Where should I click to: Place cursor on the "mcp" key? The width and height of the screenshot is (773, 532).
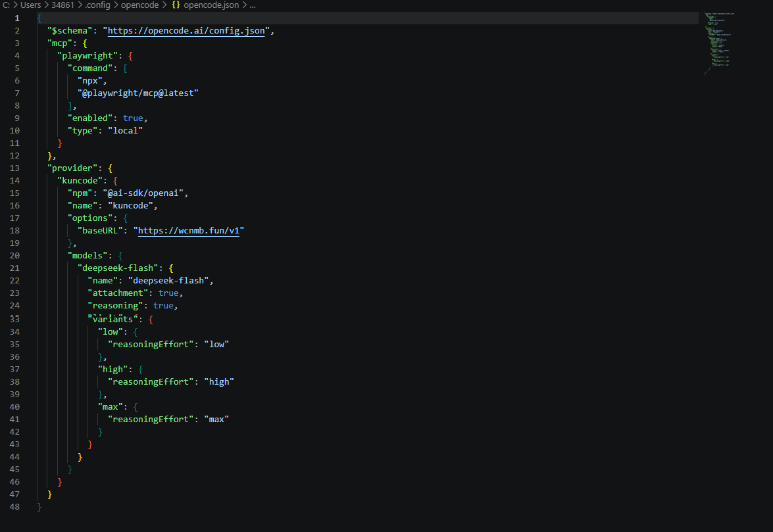60,43
